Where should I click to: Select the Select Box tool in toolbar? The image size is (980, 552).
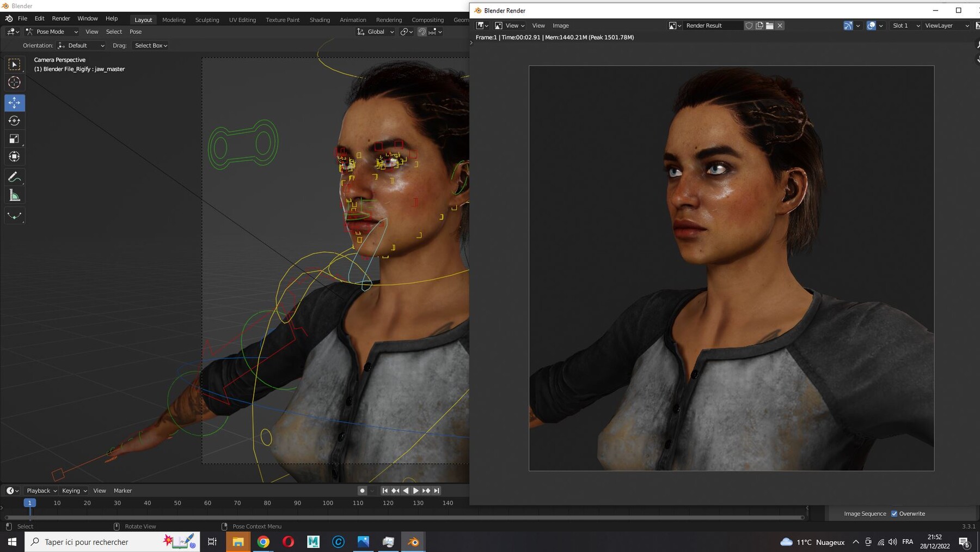pyautogui.click(x=15, y=65)
